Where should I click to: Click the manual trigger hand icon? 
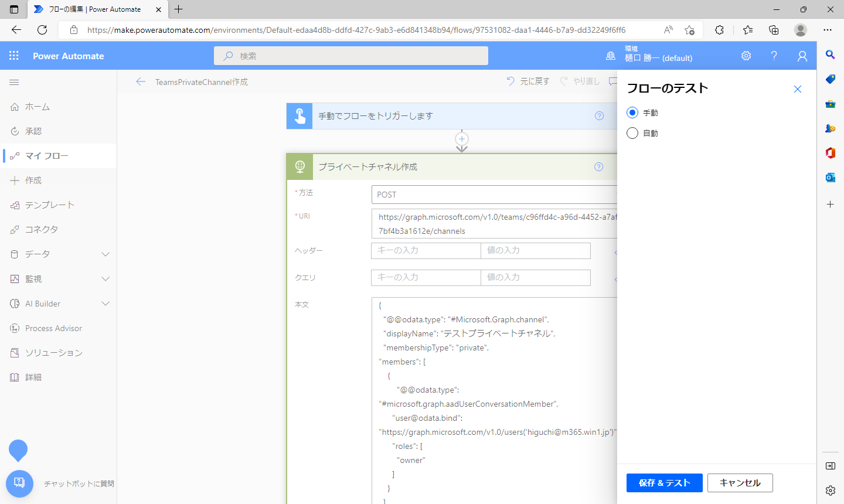tap(300, 116)
